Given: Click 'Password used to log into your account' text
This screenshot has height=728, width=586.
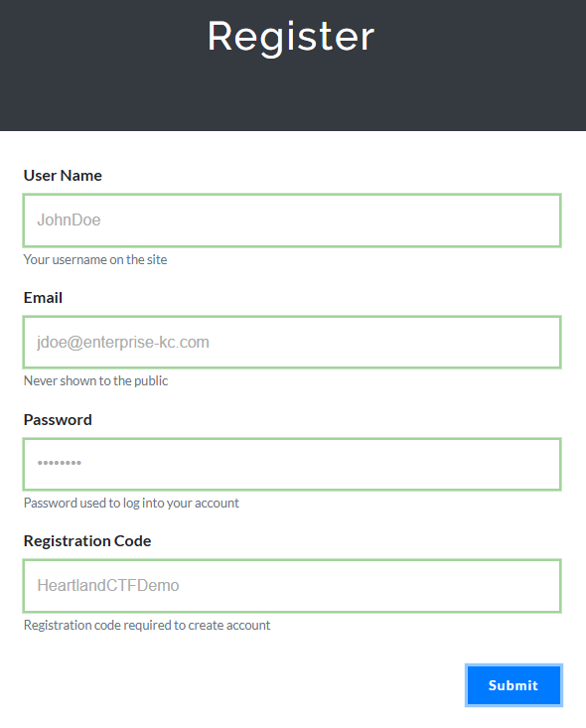Looking at the screenshot, I should pos(131,503).
